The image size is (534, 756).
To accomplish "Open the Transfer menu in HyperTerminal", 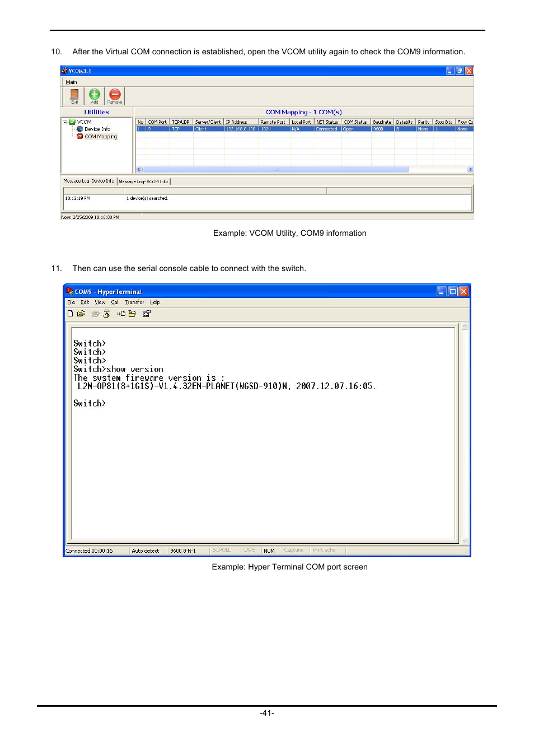I will [x=134, y=302].
